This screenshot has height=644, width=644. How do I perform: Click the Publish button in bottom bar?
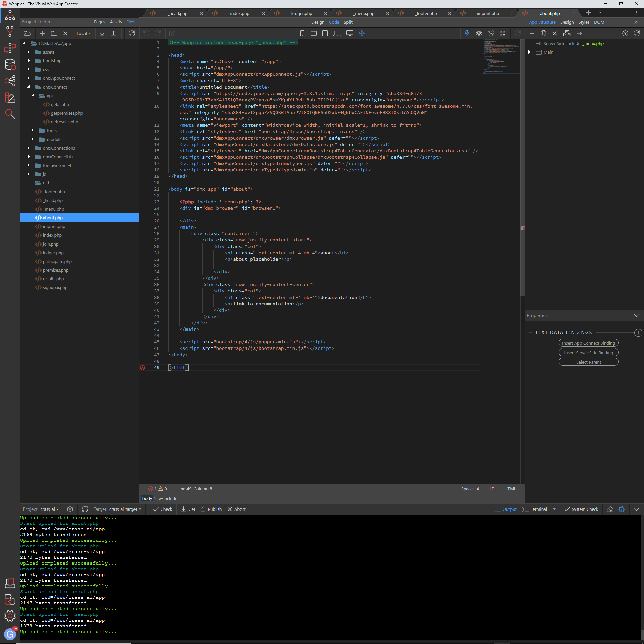click(x=211, y=509)
